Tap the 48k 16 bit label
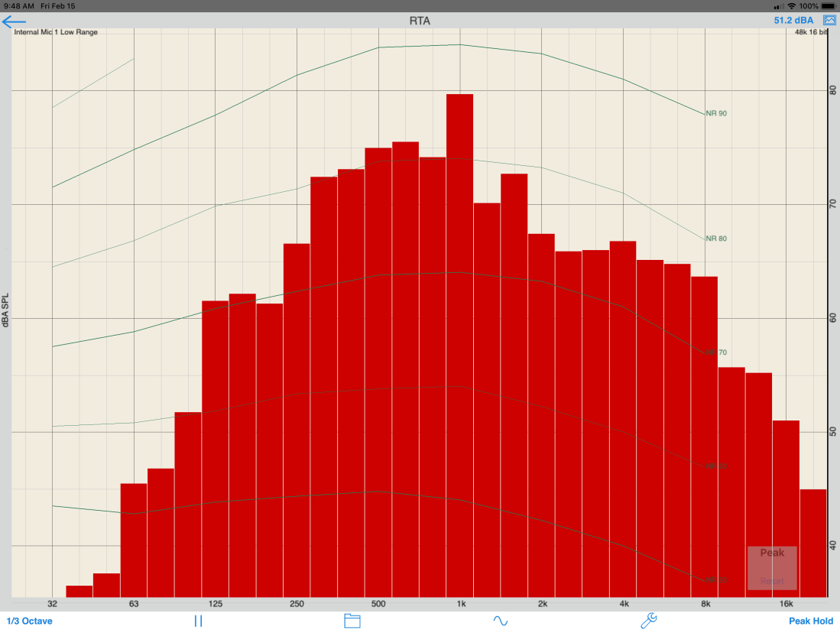 pyautogui.click(x=810, y=32)
